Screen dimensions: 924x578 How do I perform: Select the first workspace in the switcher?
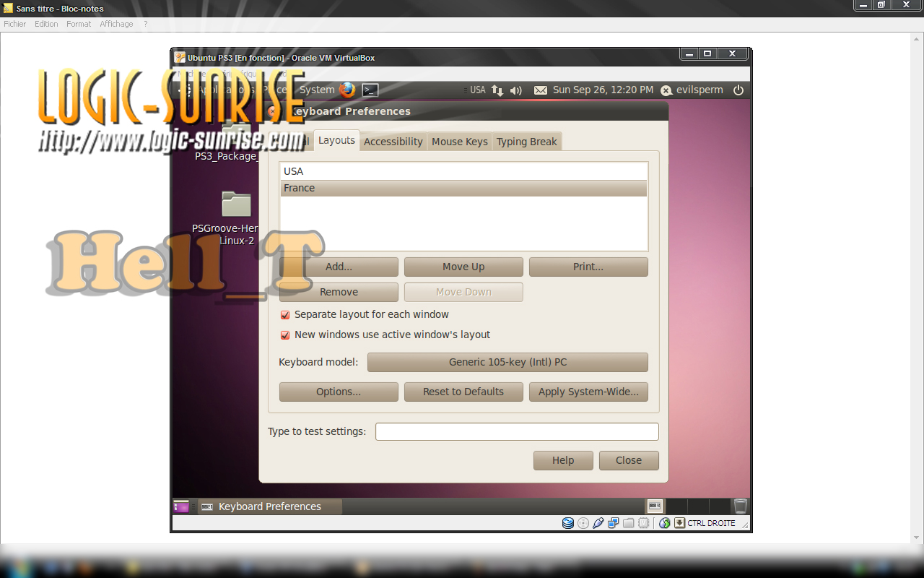[x=655, y=506]
